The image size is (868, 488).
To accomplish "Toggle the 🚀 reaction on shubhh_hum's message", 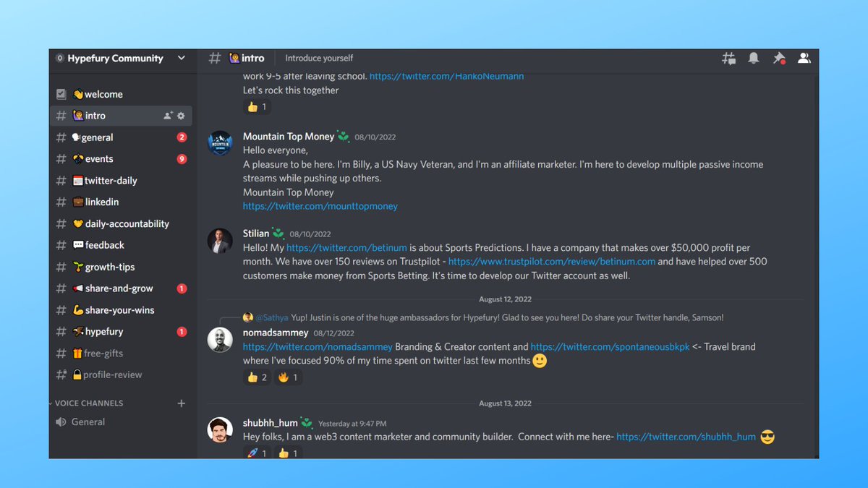I will (256, 453).
